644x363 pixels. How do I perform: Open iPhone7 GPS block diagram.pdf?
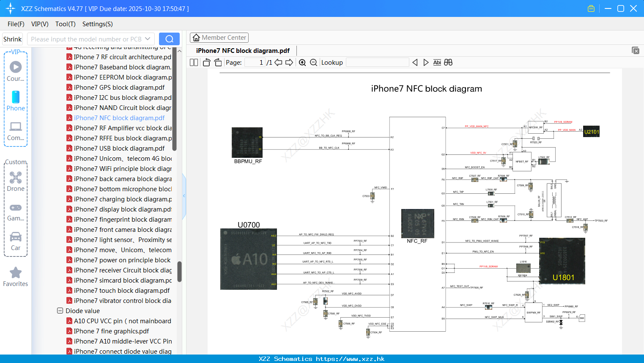pos(115,88)
